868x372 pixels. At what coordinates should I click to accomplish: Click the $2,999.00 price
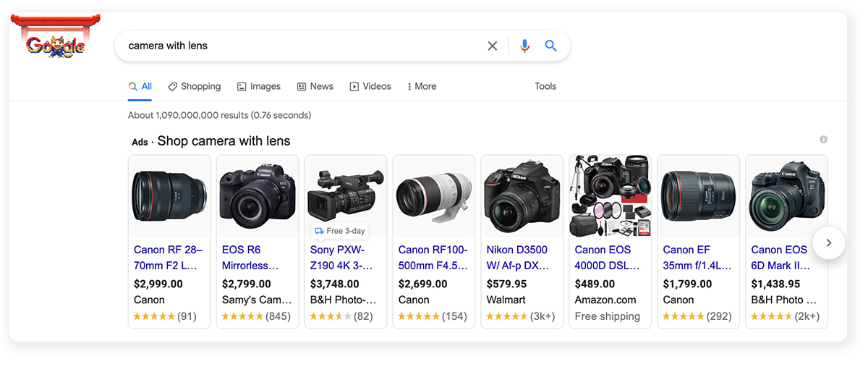pyautogui.click(x=158, y=284)
